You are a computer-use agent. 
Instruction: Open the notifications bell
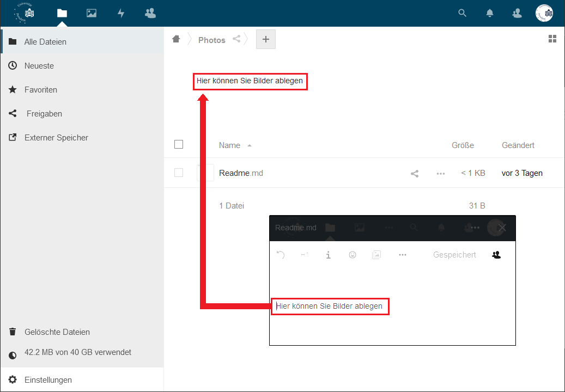pos(490,13)
